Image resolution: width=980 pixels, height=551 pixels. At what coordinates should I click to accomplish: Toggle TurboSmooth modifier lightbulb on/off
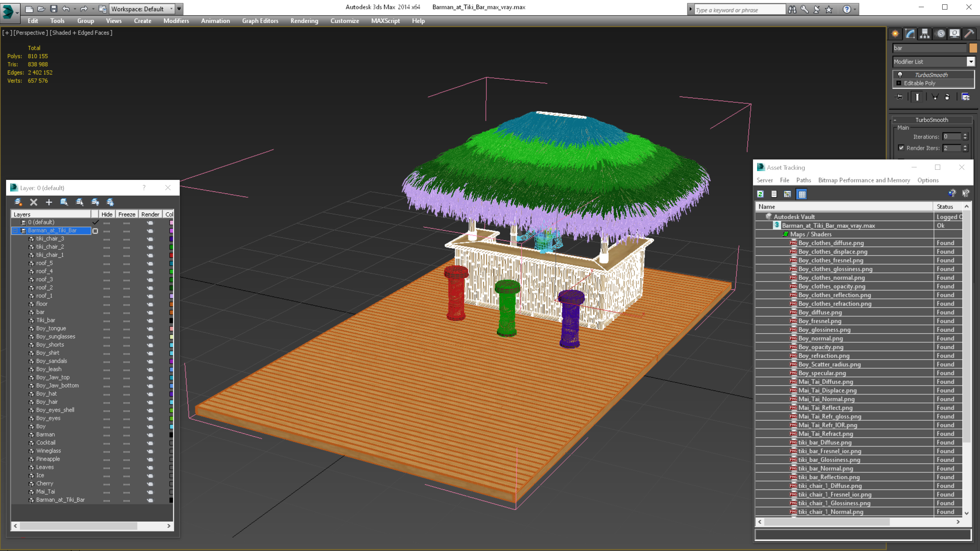[x=900, y=75]
